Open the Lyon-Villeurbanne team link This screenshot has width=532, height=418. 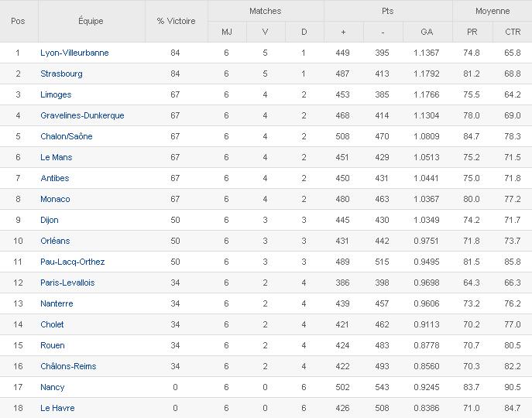(74, 53)
